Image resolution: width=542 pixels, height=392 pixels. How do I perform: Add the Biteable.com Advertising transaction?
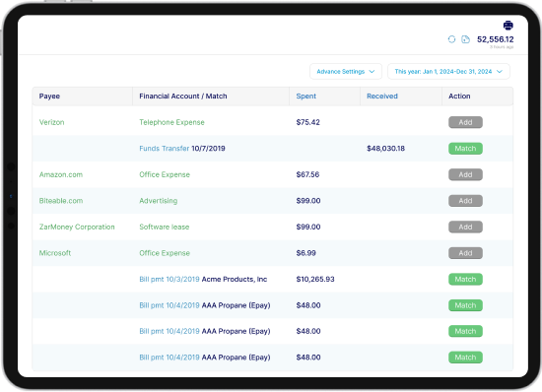coord(465,201)
